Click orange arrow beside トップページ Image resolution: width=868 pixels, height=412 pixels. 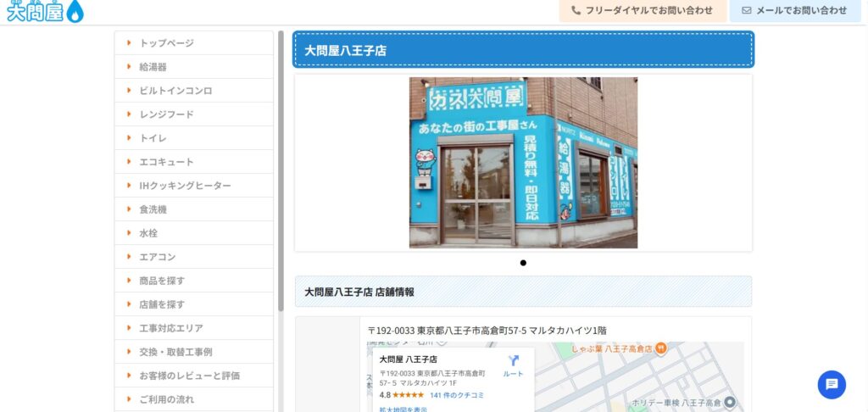pos(128,42)
